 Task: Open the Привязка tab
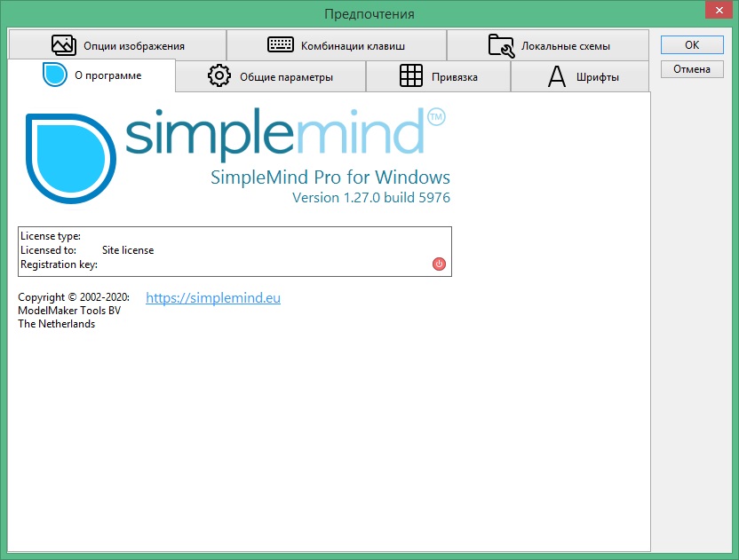438,76
